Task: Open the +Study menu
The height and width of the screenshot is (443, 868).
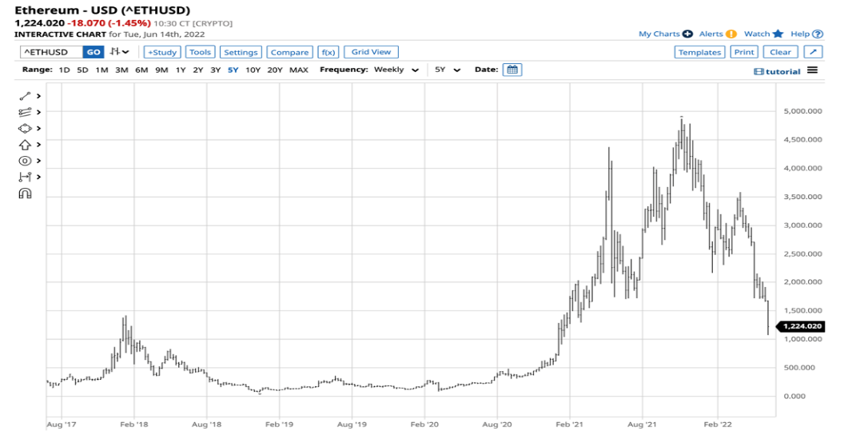Action: (162, 52)
